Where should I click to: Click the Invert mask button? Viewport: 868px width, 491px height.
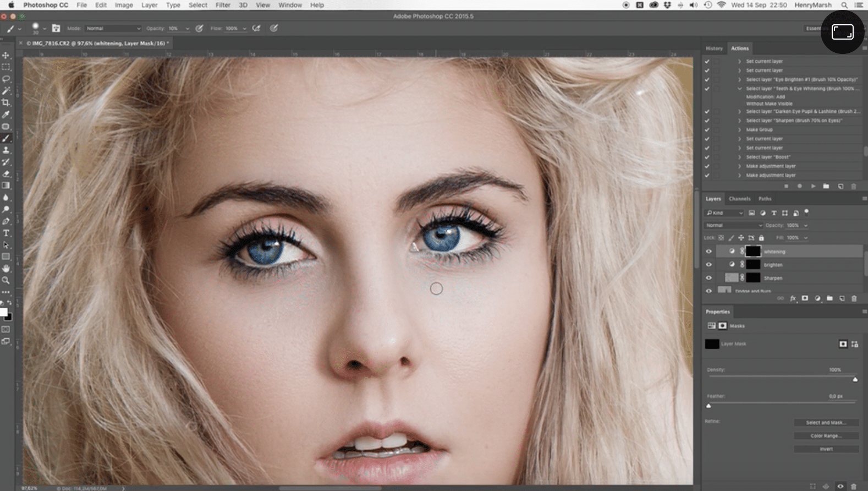826,449
